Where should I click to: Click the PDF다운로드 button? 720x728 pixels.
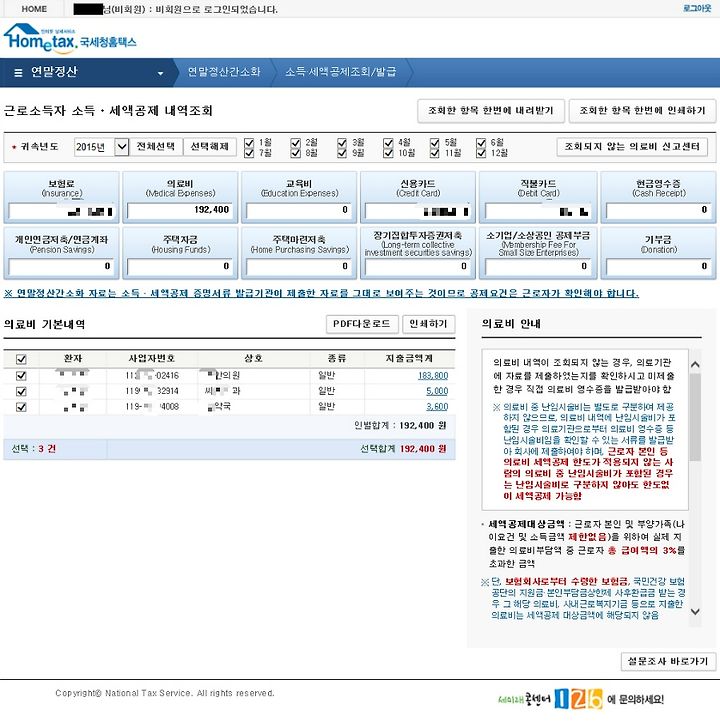362,324
